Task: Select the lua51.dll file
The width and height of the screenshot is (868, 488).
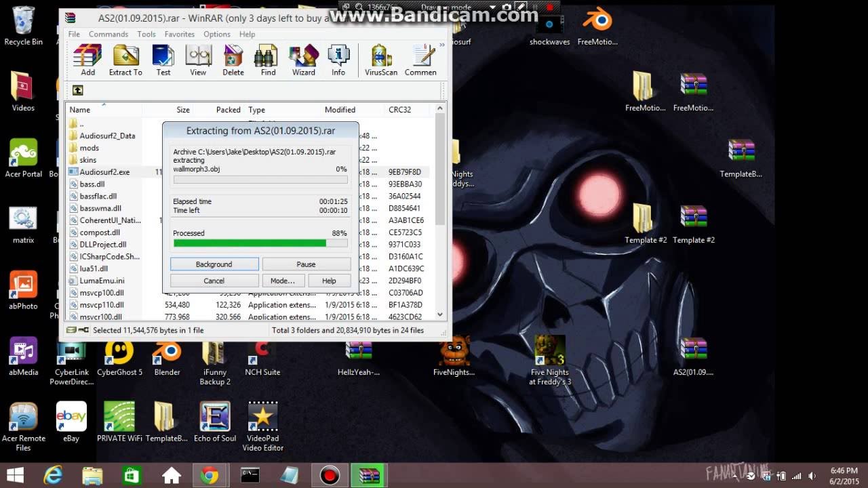Action: pyautogui.click(x=88, y=268)
